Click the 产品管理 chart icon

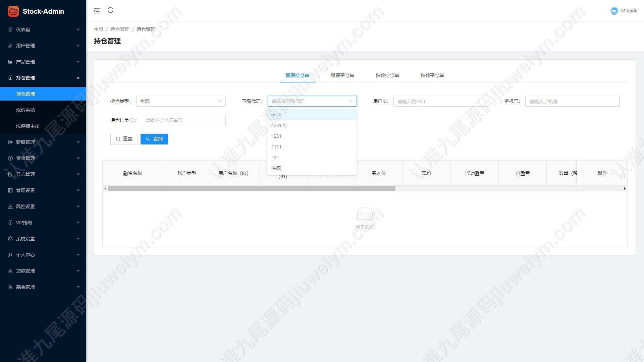[10, 62]
